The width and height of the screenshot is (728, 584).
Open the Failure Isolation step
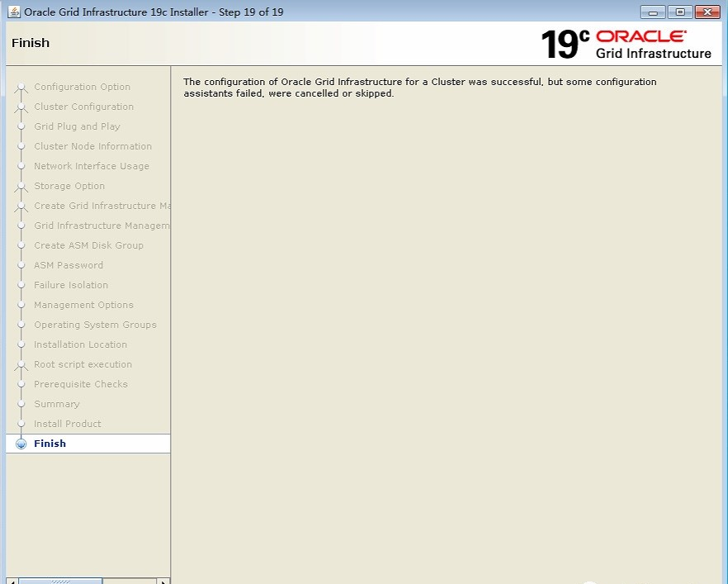pos(71,285)
